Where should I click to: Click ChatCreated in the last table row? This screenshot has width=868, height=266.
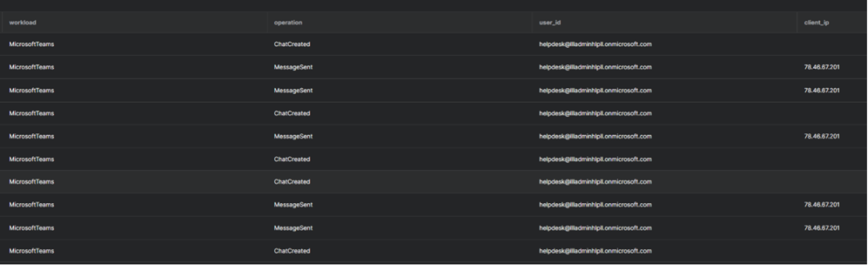pyautogui.click(x=292, y=250)
